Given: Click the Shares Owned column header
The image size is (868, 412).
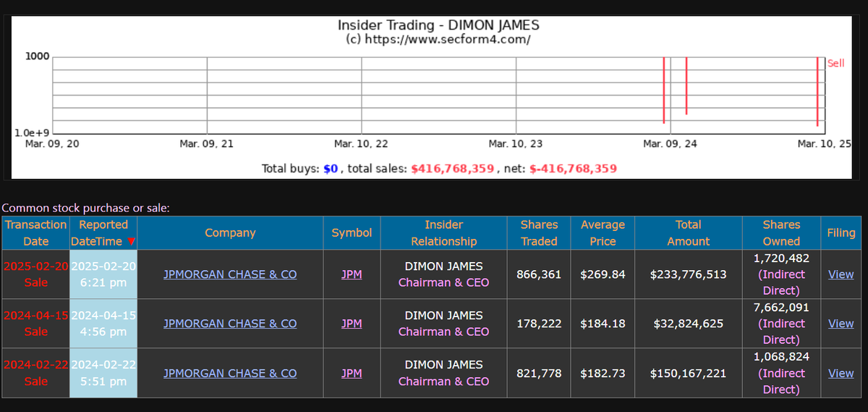Looking at the screenshot, I should (x=781, y=233).
